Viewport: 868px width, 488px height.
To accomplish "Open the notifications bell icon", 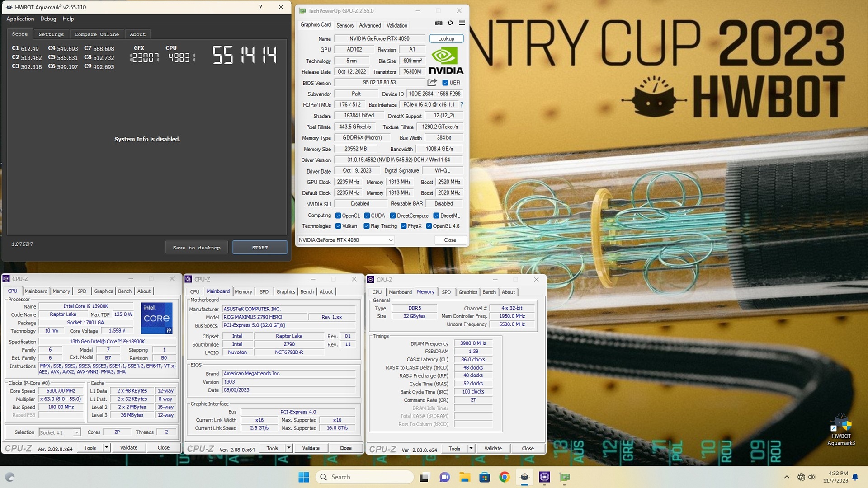I will 855,477.
